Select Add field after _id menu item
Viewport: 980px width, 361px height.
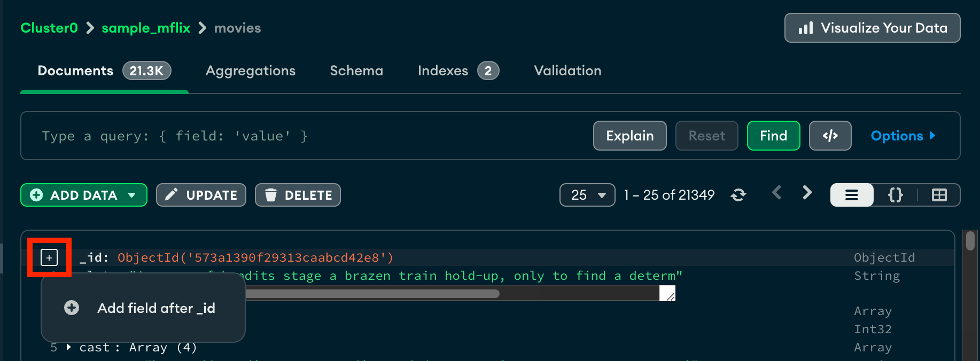pyautogui.click(x=143, y=308)
